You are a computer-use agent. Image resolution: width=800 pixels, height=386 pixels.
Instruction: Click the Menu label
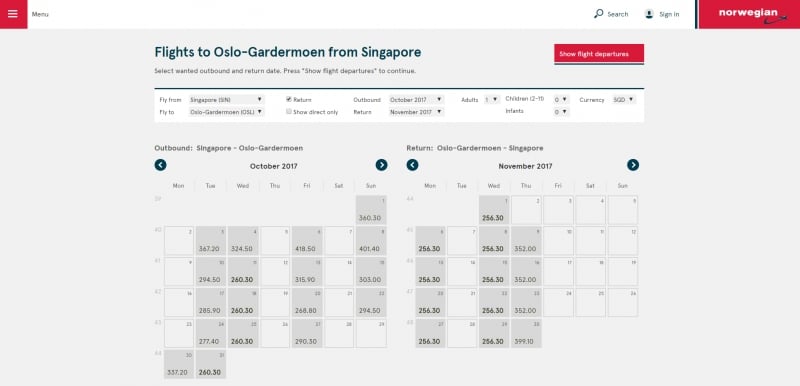tap(40, 14)
